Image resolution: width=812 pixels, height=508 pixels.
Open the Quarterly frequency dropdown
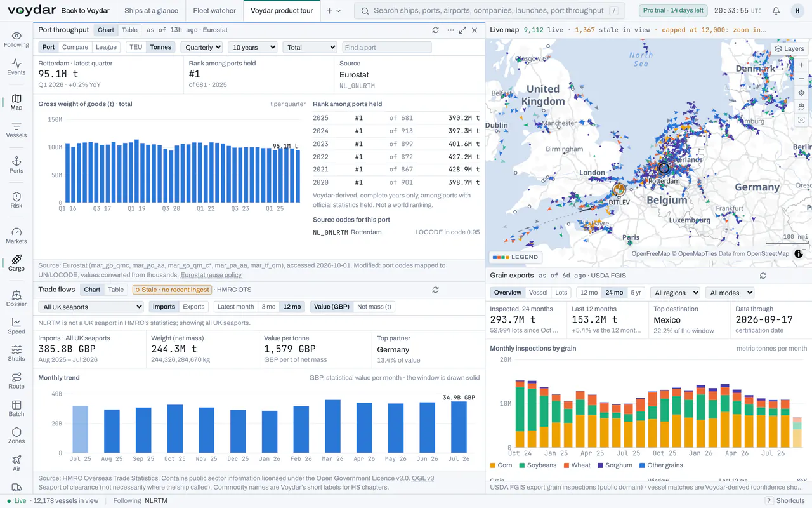(x=202, y=47)
